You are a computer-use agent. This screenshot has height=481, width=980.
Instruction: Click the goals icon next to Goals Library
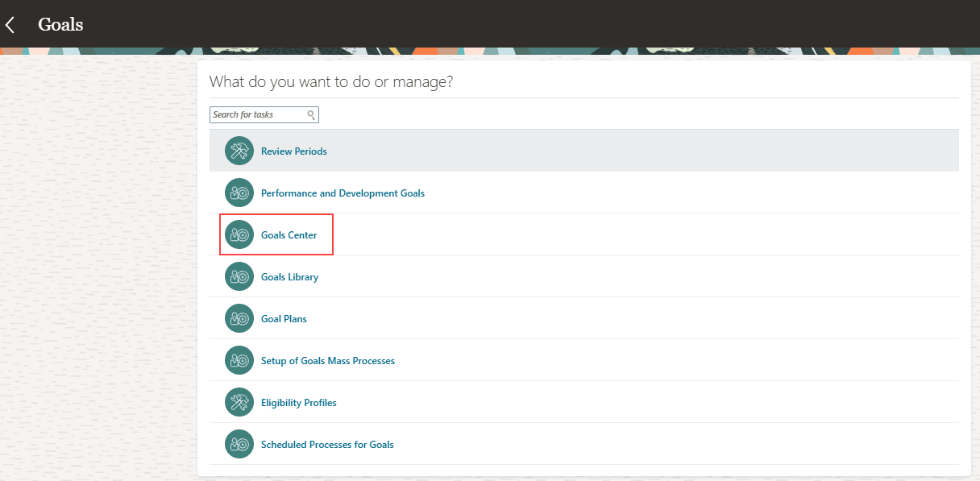(239, 276)
